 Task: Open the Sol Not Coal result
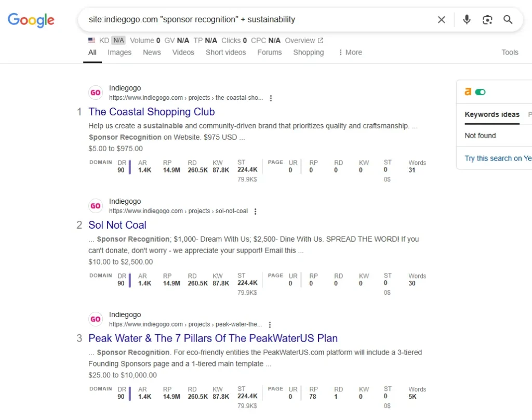pyautogui.click(x=117, y=225)
